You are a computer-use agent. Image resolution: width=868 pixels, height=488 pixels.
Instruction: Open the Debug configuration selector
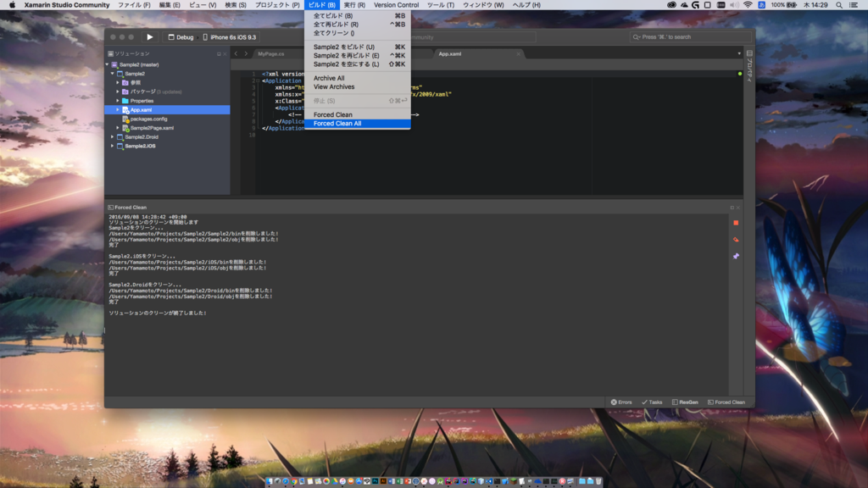pos(181,37)
